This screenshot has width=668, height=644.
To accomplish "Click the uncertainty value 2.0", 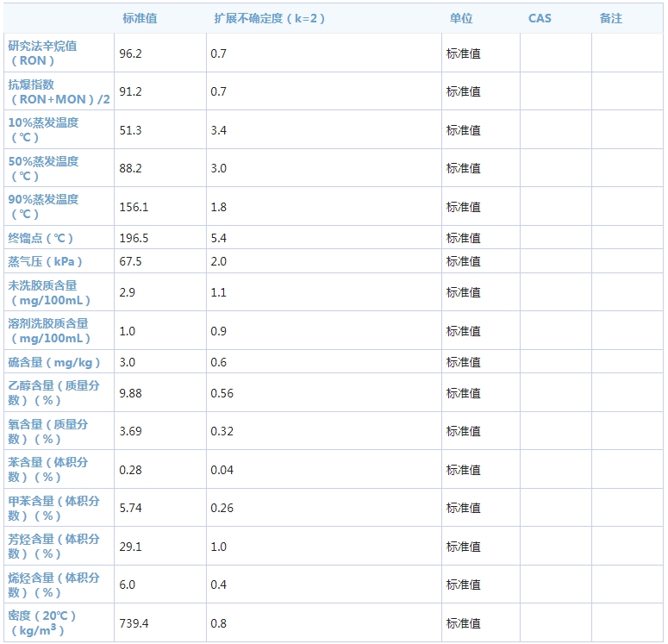I will point(219,261).
